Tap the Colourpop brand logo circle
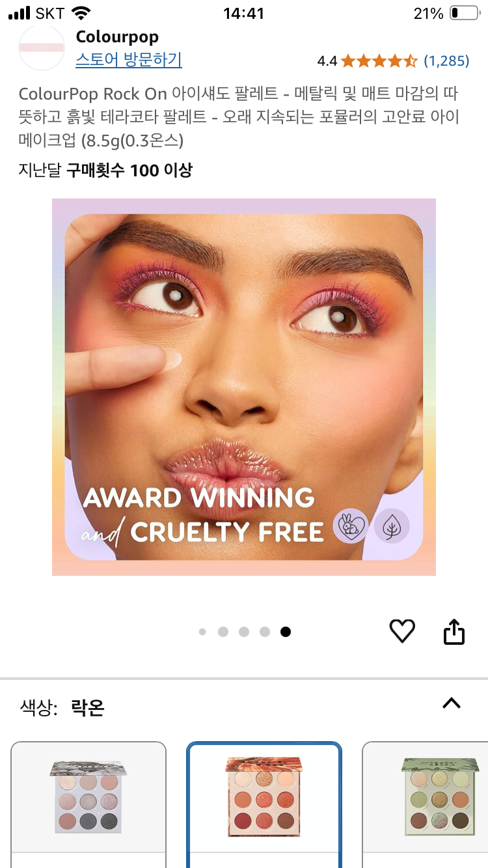Viewport: 488px width, 868px height. pyautogui.click(x=42, y=47)
